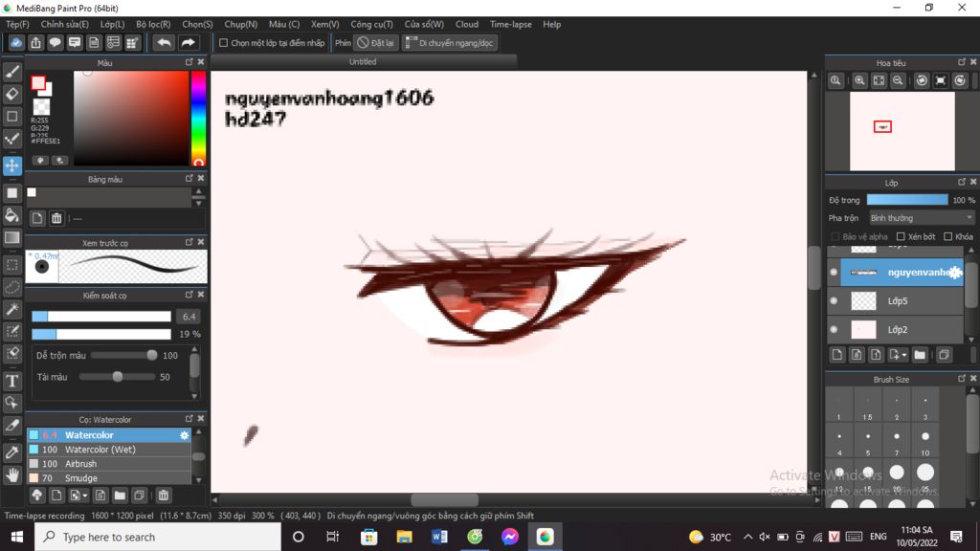Screen dimensions: 980x551
Task: Fit canvas to window in Navigator
Action: (879, 80)
